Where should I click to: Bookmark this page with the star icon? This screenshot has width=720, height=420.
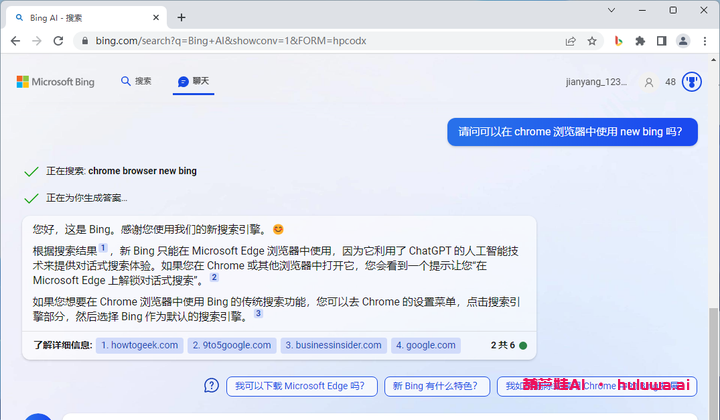coord(592,41)
